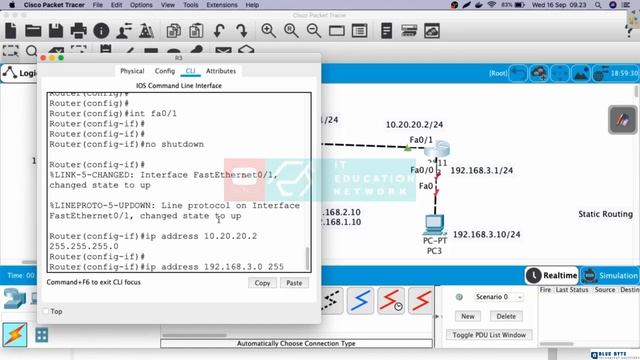Zoom in on the workspace
Screen dimensions: 640x360
coord(269,31)
